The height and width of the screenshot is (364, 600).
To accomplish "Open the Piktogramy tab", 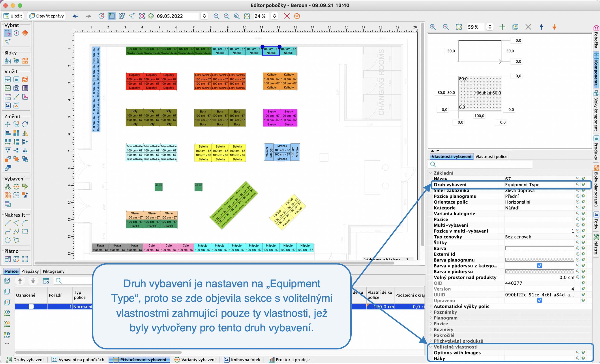I will (x=54, y=271).
